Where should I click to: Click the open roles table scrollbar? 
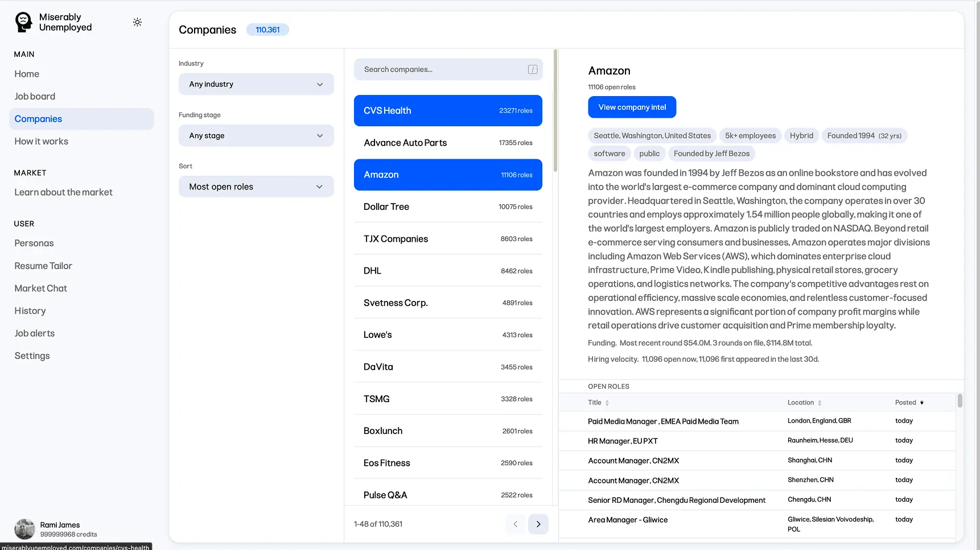pos(960,401)
